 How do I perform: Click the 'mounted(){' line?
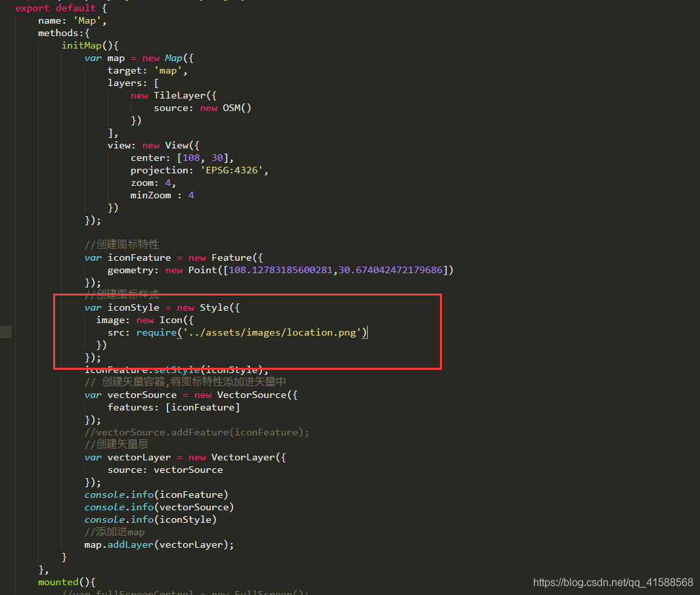tap(66, 583)
